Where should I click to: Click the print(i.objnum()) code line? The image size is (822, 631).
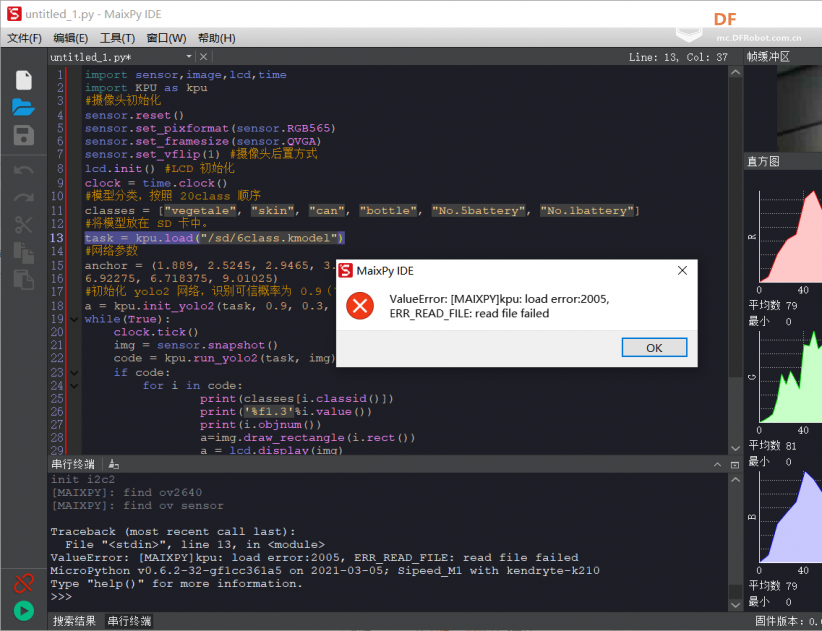(x=261, y=425)
